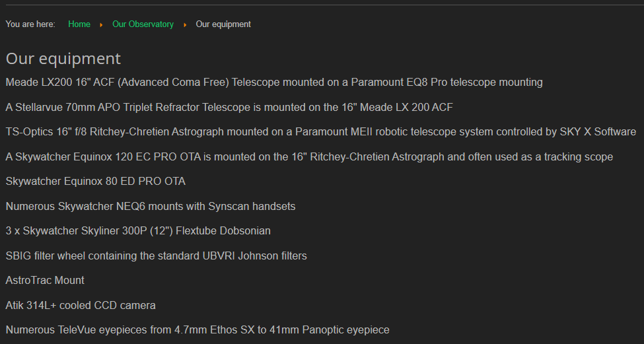644x344 pixels.
Task: Click the AstroTrac Mount entry
Action: (x=45, y=281)
